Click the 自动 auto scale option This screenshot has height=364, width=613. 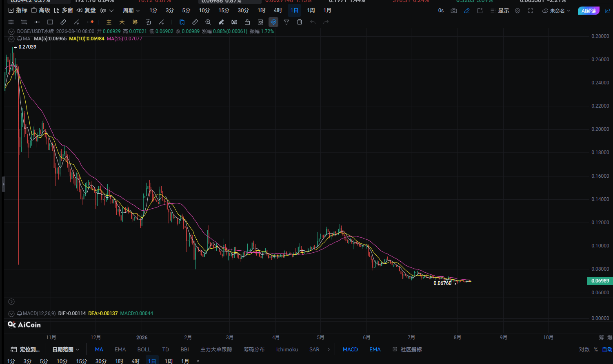(x=607, y=349)
